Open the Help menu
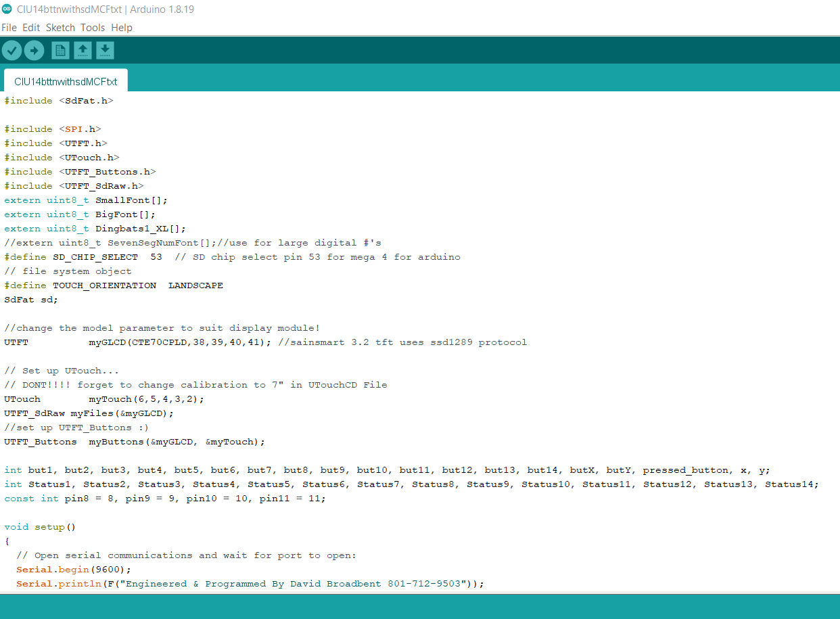The width and height of the screenshot is (840, 619). pyautogui.click(x=122, y=28)
